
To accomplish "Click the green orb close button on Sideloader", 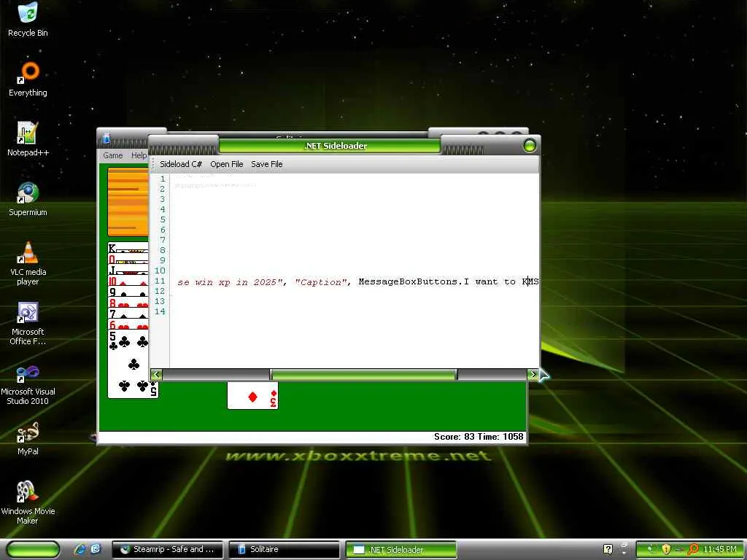I will click(x=530, y=145).
